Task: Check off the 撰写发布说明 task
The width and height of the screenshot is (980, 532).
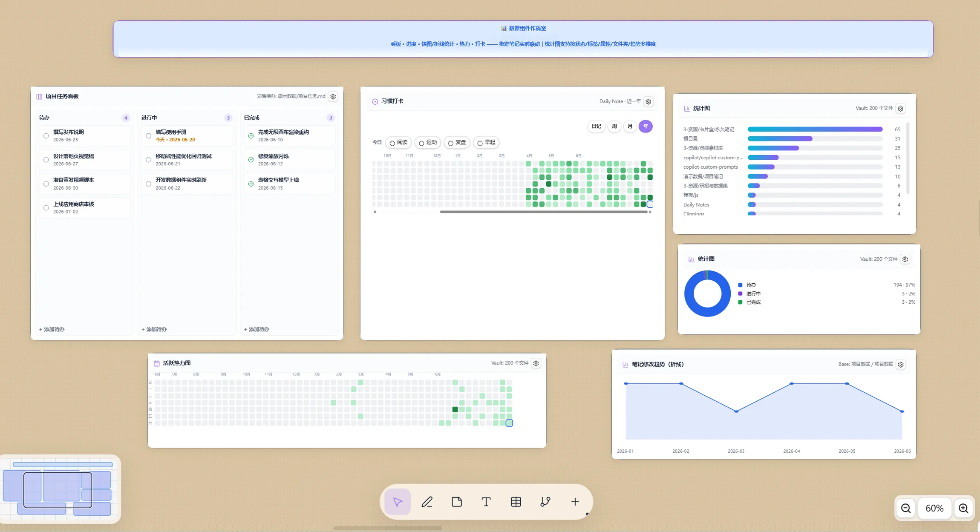Action: (x=46, y=136)
